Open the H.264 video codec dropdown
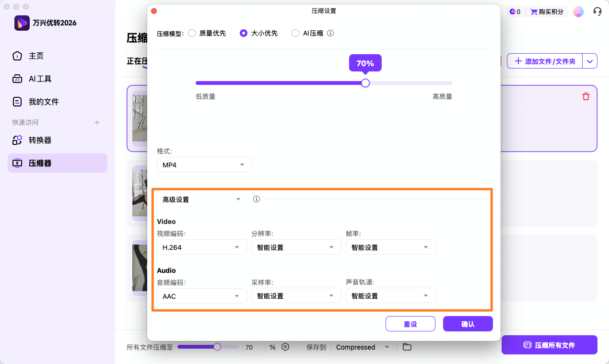This screenshot has height=364, width=609. (202, 247)
